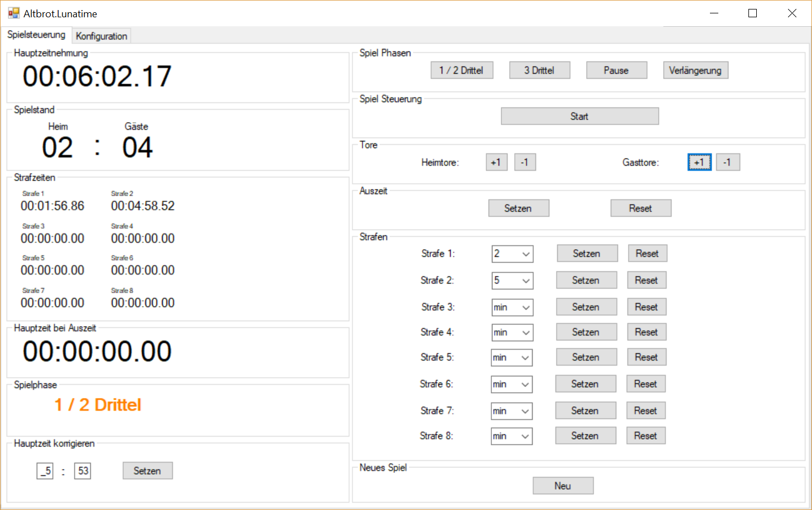Increase Gasttore by one
Screen dimensions: 812x510
(x=699, y=162)
